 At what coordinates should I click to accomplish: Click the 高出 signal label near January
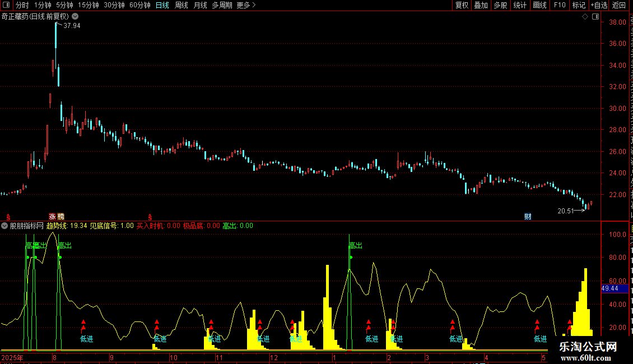pos(356,245)
